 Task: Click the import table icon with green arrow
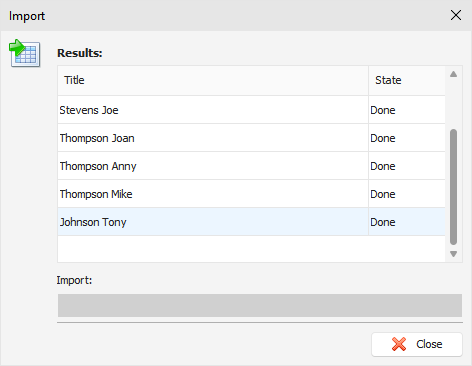25,53
